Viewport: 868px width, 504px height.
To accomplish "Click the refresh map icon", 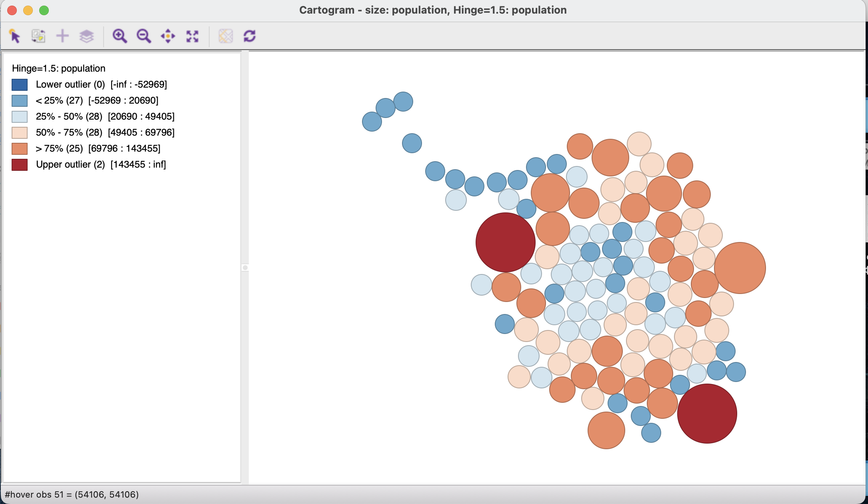I will point(250,36).
